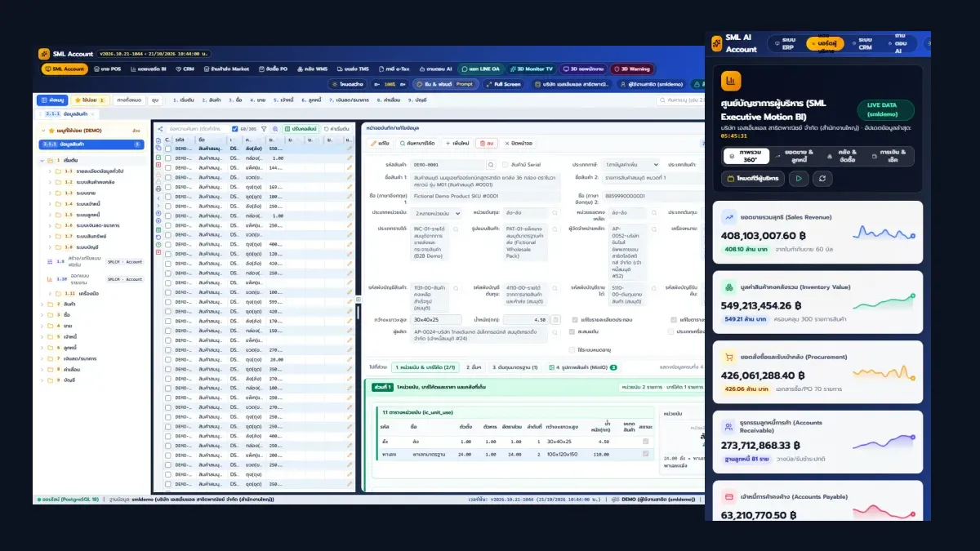Expand tree folder 1.3

click(50, 193)
